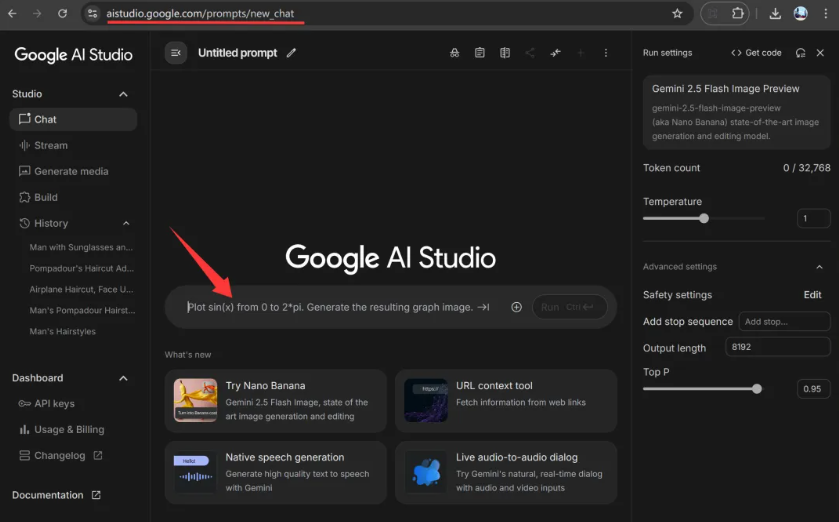This screenshot has height=522, width=839.
Task: Open the three-dot more options menu
Action: 605,53
